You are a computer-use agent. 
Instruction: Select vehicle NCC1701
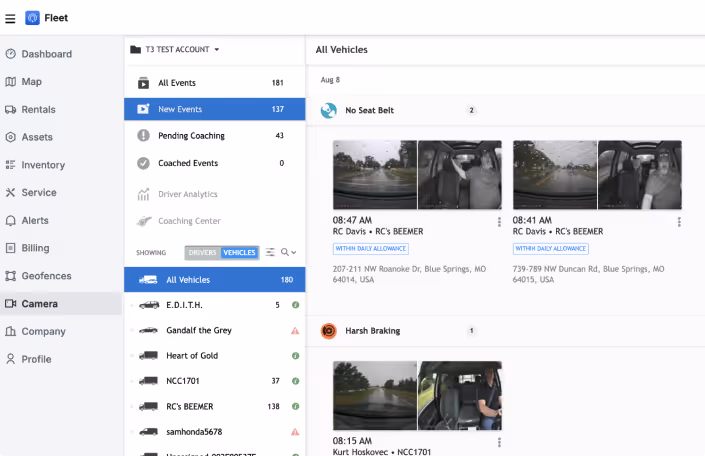(214, 381)
